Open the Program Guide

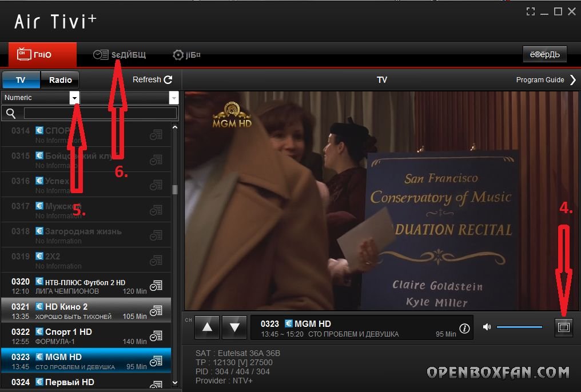(x=540, y=80)
